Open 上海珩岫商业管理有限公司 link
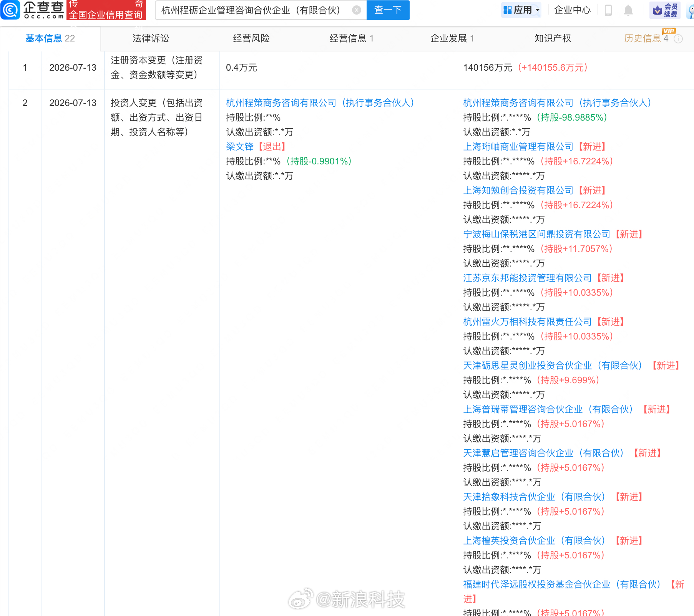The height and width of the screenshot is (616, 694). click(x=518, y=147)
